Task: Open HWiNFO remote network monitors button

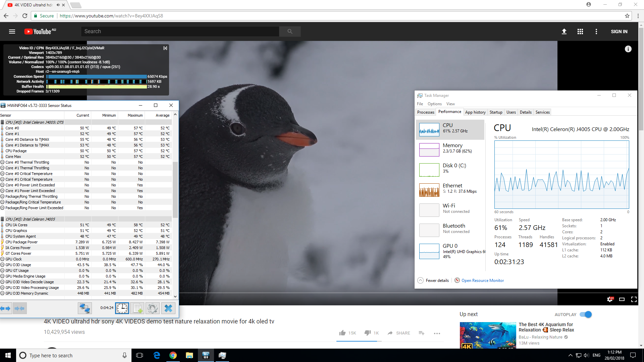Action: tap(85, 308)
